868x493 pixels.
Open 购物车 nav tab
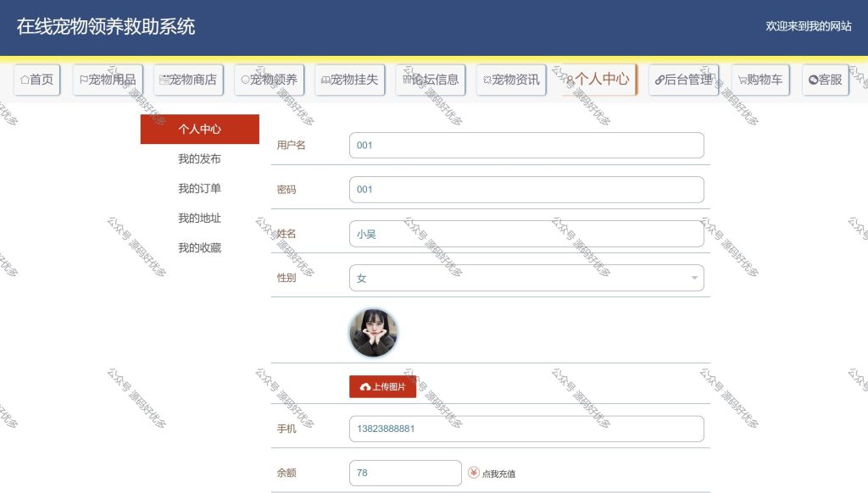[x=760, y=80]
